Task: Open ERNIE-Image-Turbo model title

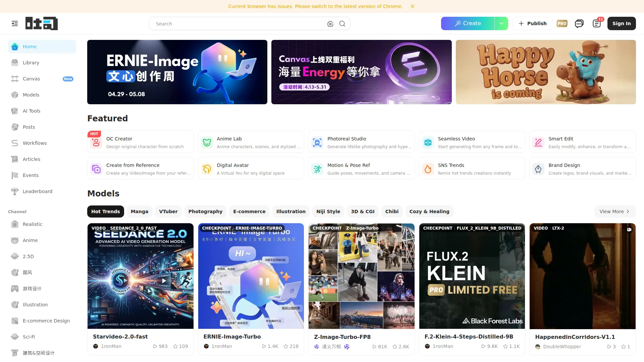Action: click(232, 337)
